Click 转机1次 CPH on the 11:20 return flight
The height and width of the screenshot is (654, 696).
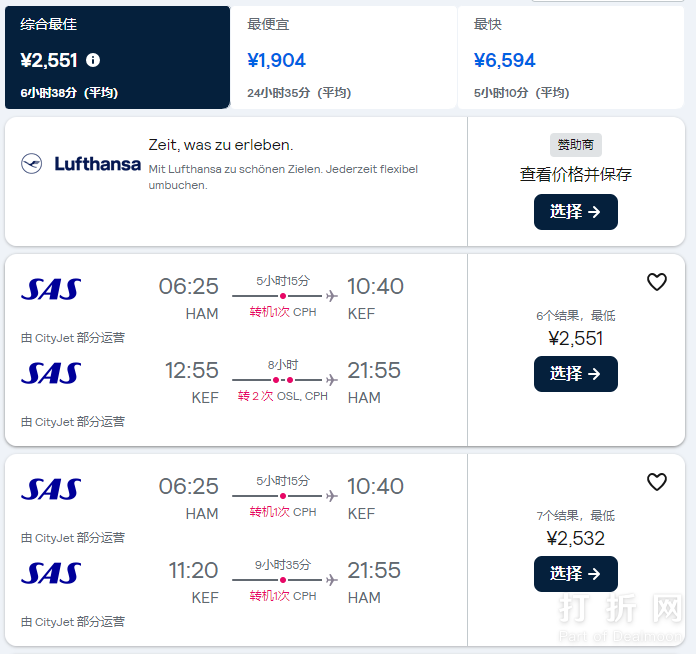click(282, 596)
